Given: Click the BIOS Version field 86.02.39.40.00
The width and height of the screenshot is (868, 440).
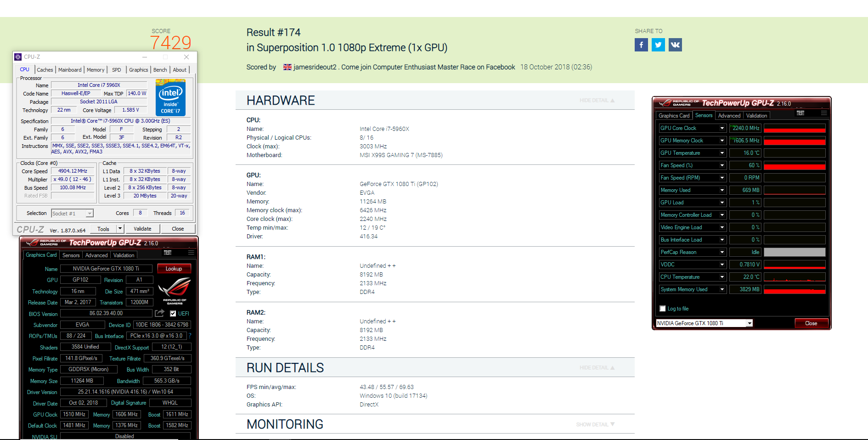Looking at the screenshot, I should coord(106,313).
